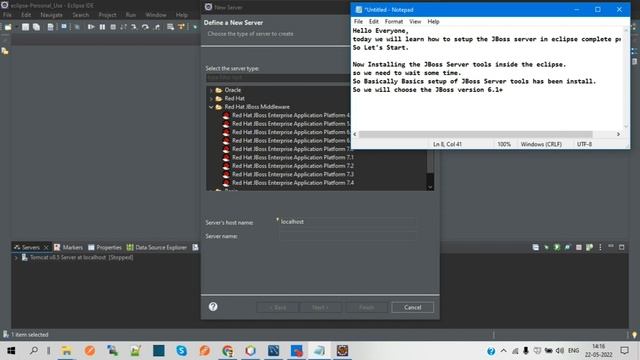Open the Package Explorer icon on left sidebar
640x360 pixels.
tap(5, 51)
